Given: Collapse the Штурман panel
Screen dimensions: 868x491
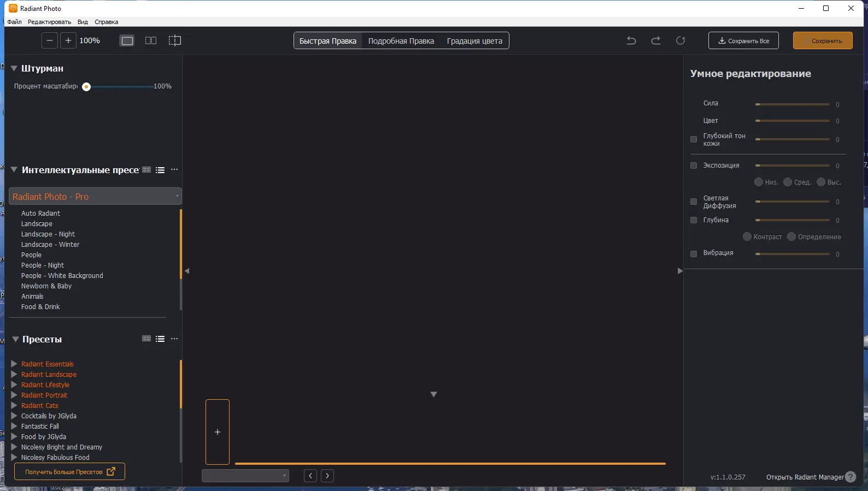Looking at the screenshot, I should [14, 68].
